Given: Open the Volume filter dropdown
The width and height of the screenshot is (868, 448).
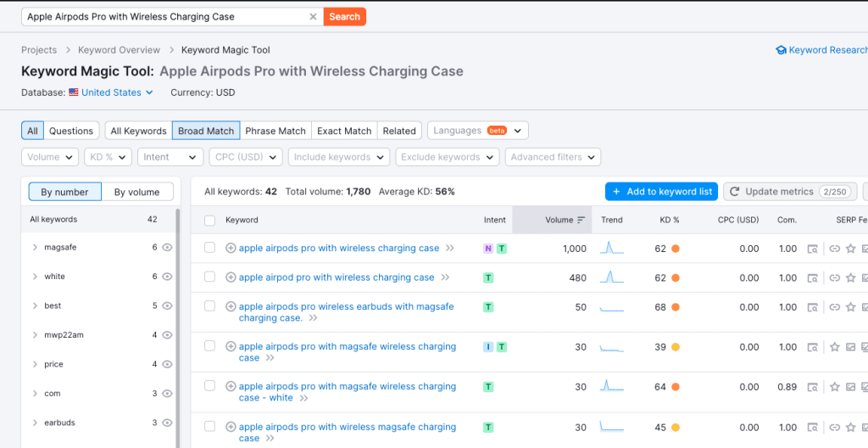Looking at the screenshot, I should [x=50, y=158].
